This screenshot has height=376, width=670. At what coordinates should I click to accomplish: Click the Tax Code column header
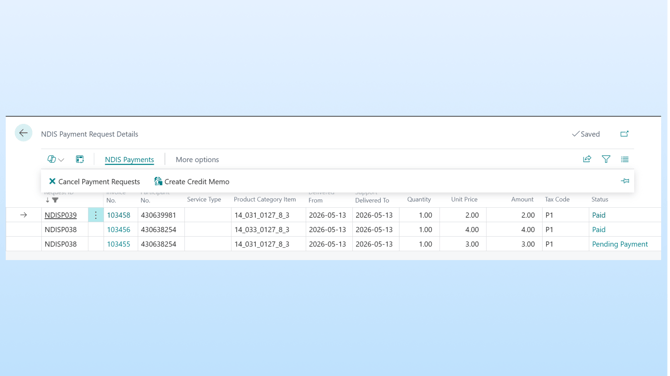[x=557, y=200]
